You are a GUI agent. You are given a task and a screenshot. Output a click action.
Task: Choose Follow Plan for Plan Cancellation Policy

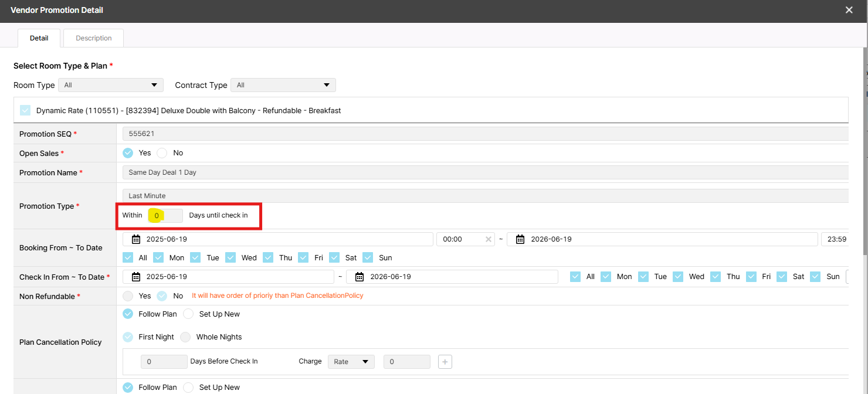coord(128,314)
